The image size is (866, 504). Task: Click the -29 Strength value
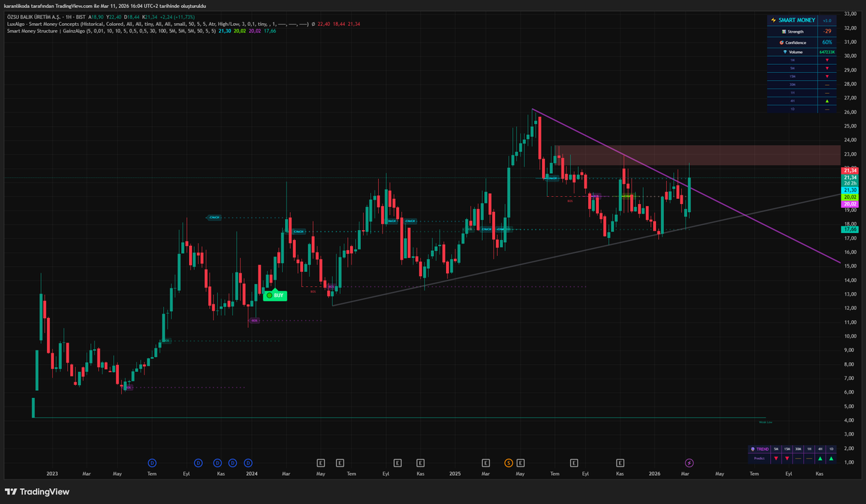coord(827,32)
